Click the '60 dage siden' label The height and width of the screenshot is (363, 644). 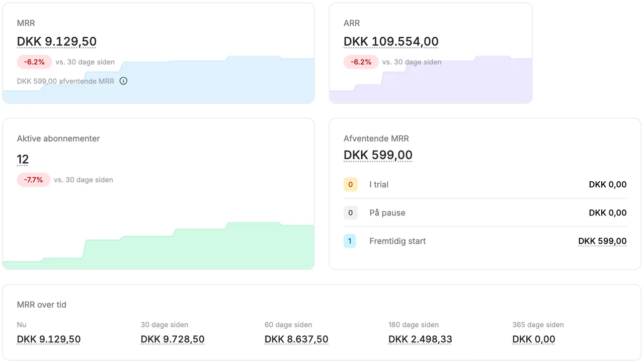point(288,325)
